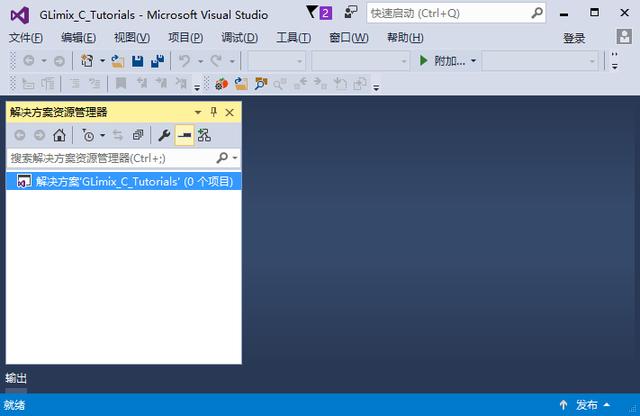Click the navigate forward toolbar button
Screen dimensions: 640x416
coord(59,61)
